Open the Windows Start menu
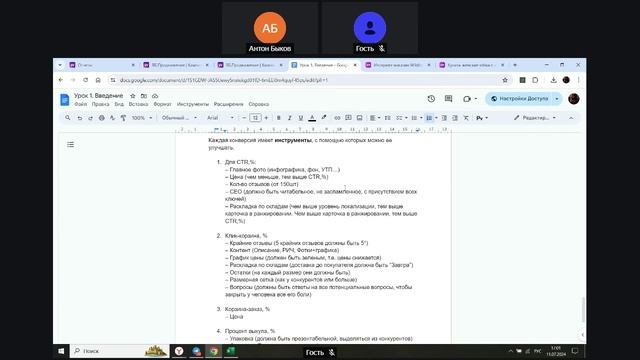Screen dimensions: 640x360 pyautogui.click(x=61, y=351)
